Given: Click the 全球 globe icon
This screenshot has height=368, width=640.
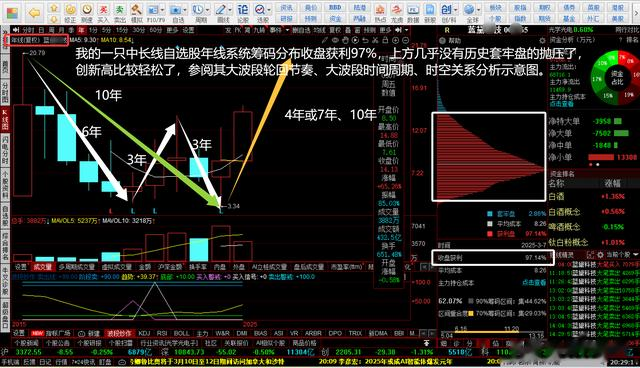Looking at the screenshot, I should (x=469, y=9).
